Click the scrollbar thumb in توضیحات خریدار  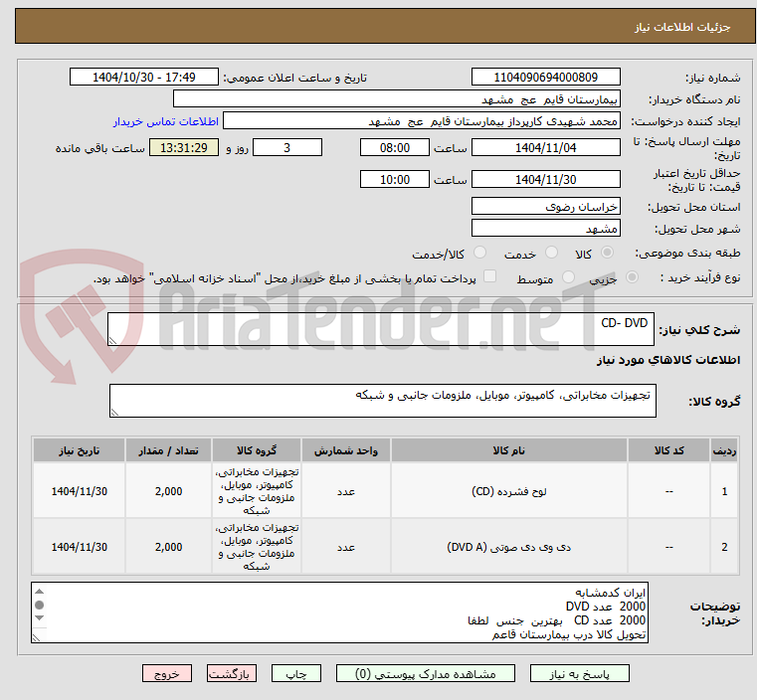coord(40,605)
